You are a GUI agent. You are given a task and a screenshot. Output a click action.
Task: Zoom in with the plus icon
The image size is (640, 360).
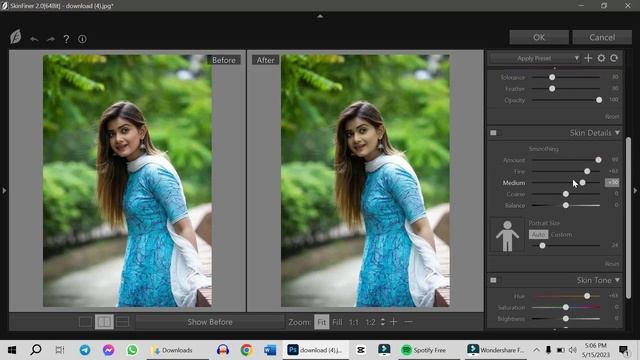tap(393, 322)
